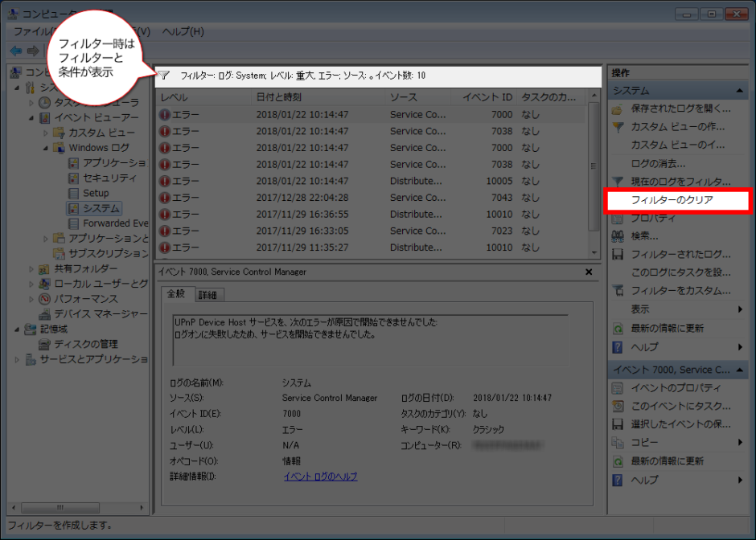The width and height of the screenshot is (756, 540).
Task: Click the ディスクの管理 icon in tree
Action: [x=45, y=344]
